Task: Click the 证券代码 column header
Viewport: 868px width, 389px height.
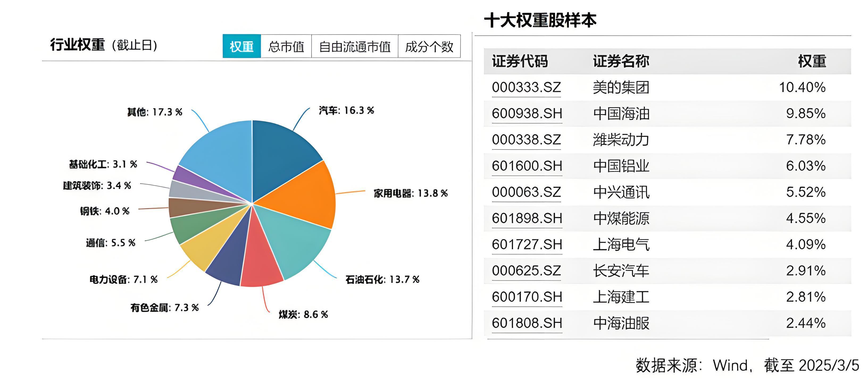Action: 520,61
